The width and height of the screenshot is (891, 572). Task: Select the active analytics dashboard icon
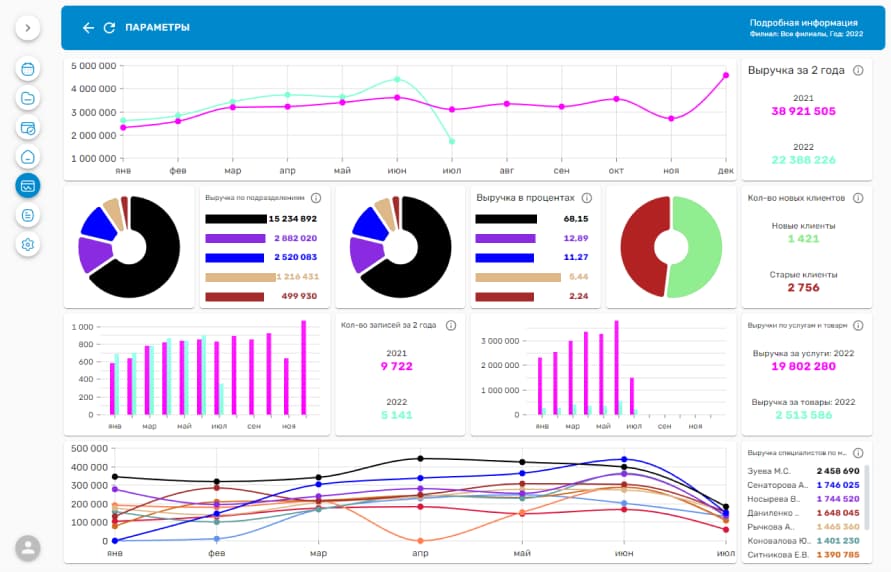(x=28, y=186)
